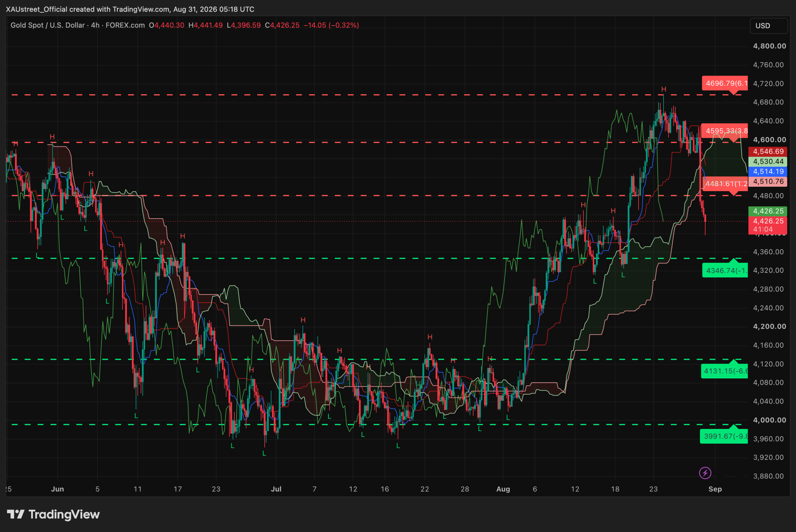This screenshot has height=532, width=796.
Task: Click the purple lightning bolt icon
Action: pyautogui.click(x=705, y=473)
